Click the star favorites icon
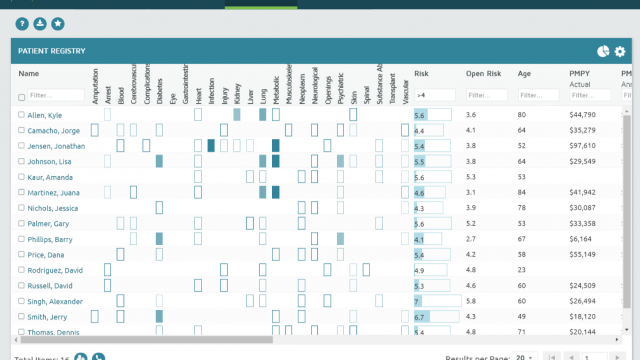This screenshot has height=360, width=640. (58, 24)
